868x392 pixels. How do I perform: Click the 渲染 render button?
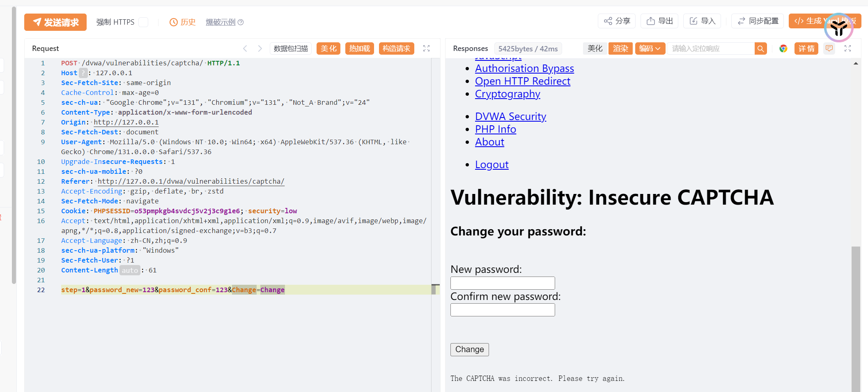pyautogui.click(x=620, y=48)
